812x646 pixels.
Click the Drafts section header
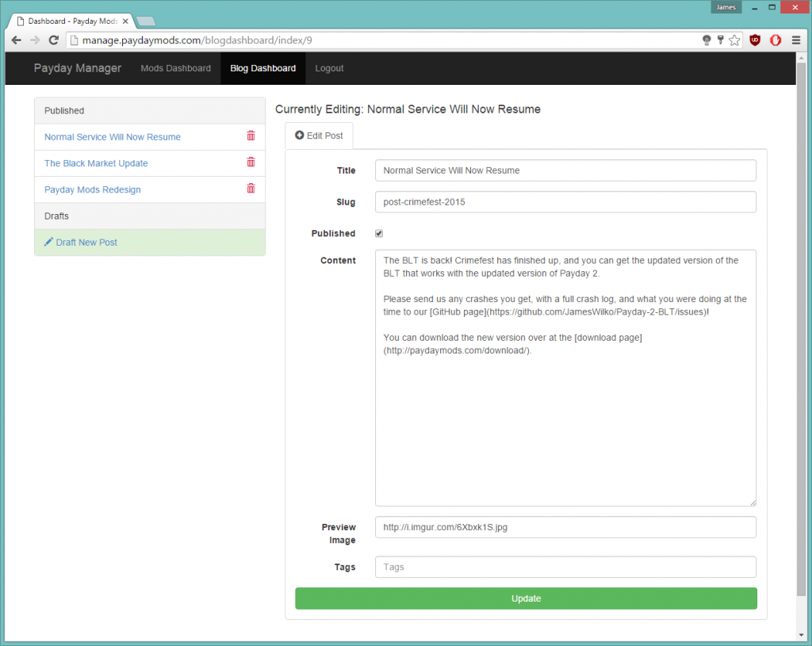[150, 216]
